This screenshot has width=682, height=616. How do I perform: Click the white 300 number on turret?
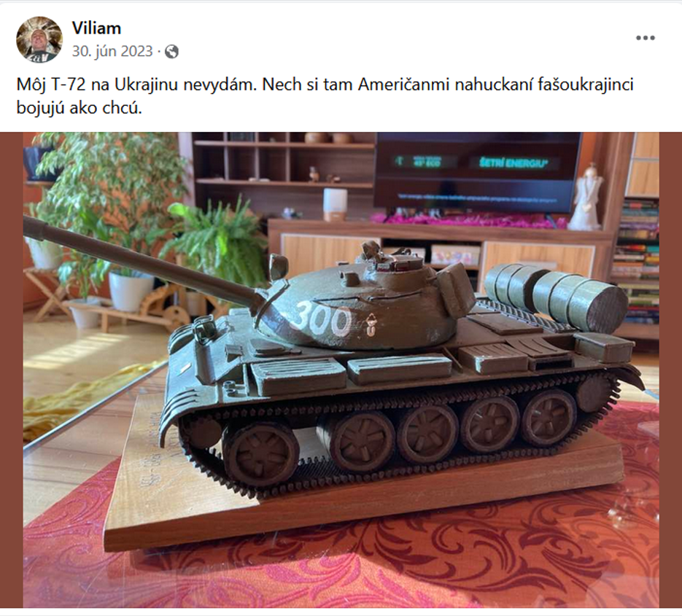(x=322, y=319)
